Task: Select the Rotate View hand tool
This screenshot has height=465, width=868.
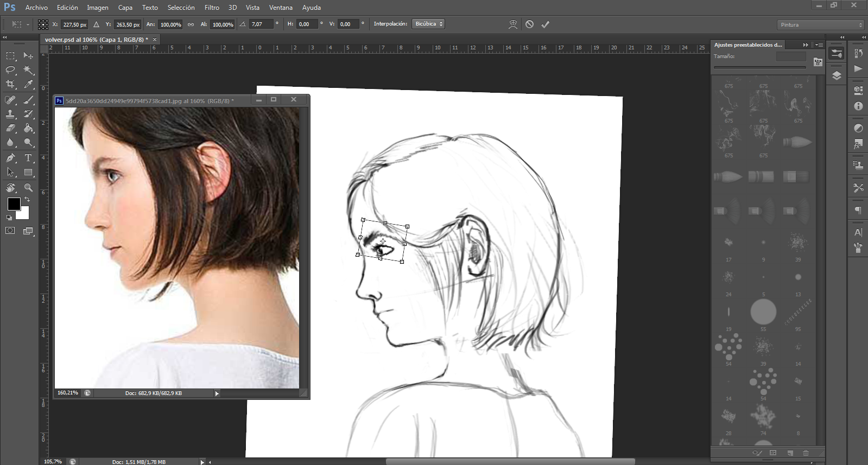Action: point(10,188)
